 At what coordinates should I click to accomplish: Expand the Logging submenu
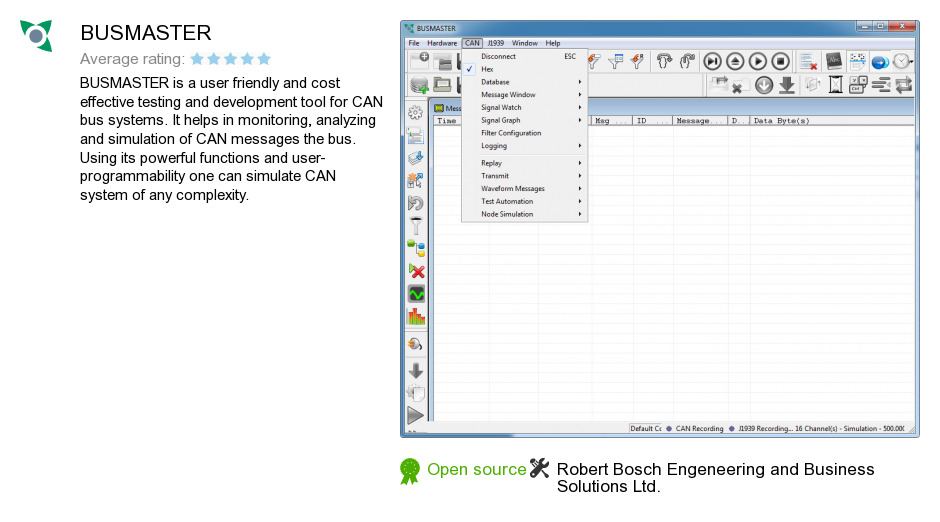[524, 146]
